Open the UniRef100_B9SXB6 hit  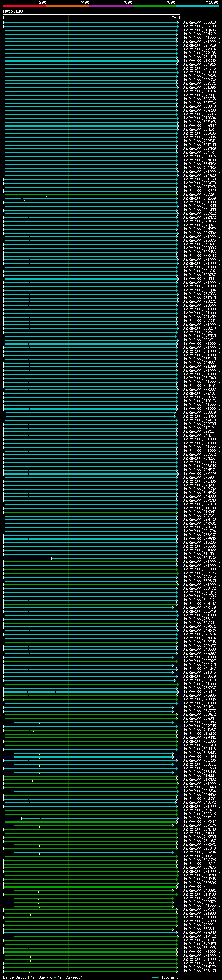click(199, 133)
